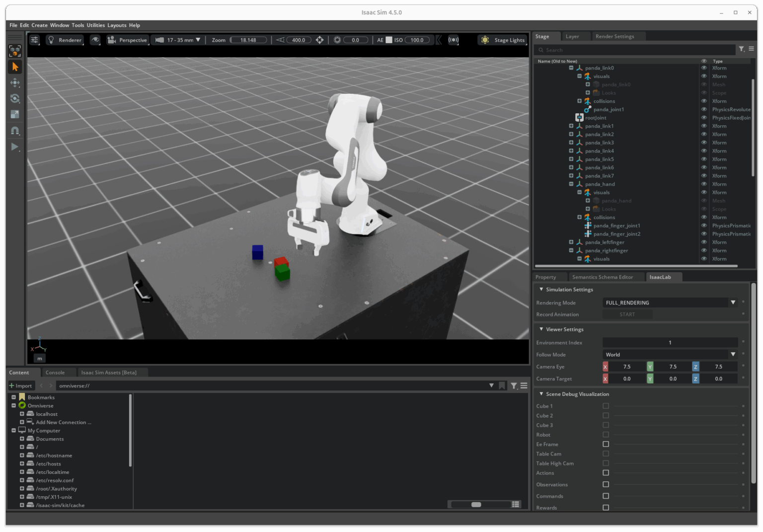
Task: Select the Move tool in left toolbar
Action: (x=15, y=82)
